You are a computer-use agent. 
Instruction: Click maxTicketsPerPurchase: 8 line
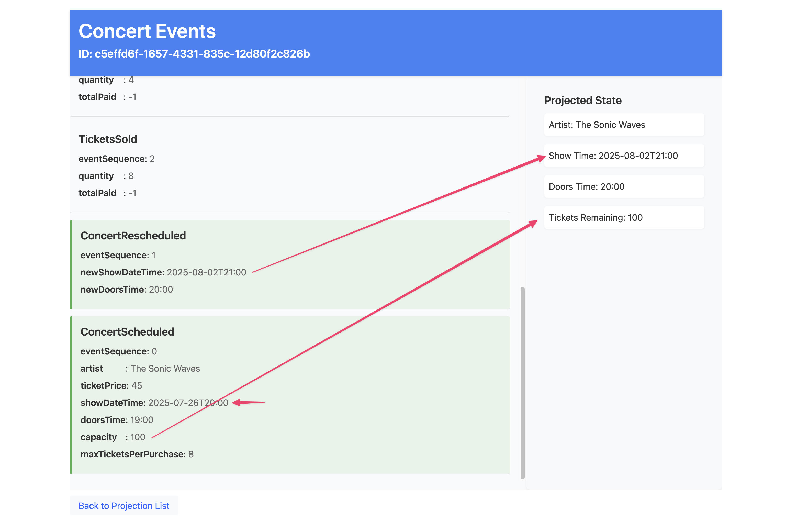click(137, 454)
